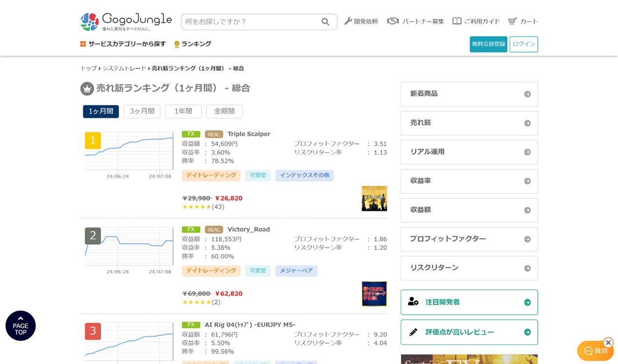Open the 質問 chat bubble
The image size is (618, 364).
(x=595, y=351)
